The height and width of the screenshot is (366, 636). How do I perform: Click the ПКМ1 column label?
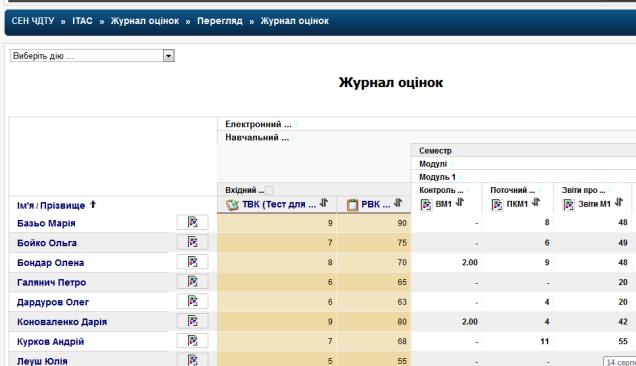point(517,204)
